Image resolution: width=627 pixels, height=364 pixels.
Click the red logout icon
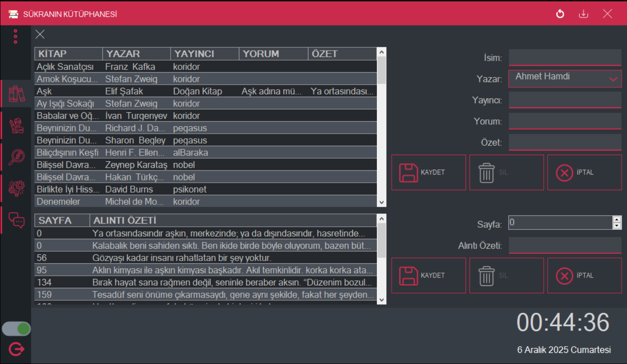tap(16, 349)
